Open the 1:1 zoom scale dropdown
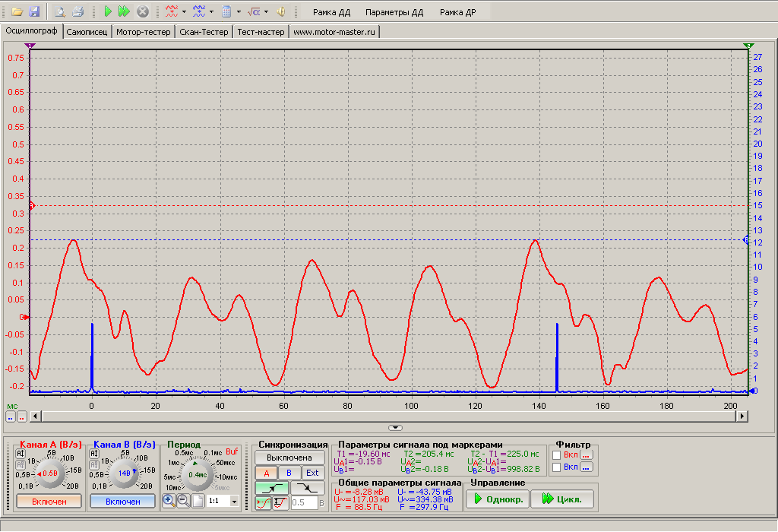Screen dimensions: 778x532 click(x=234, y=502)
